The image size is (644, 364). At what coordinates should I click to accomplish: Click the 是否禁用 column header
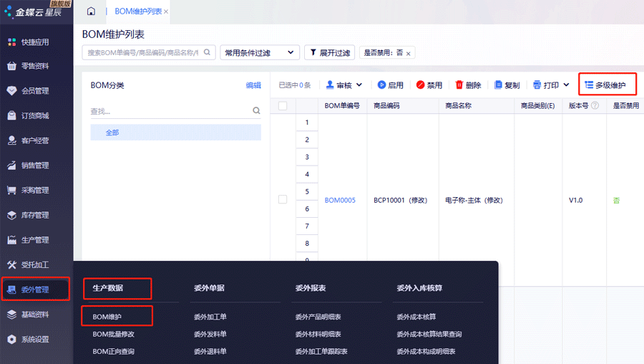(626, 106)
